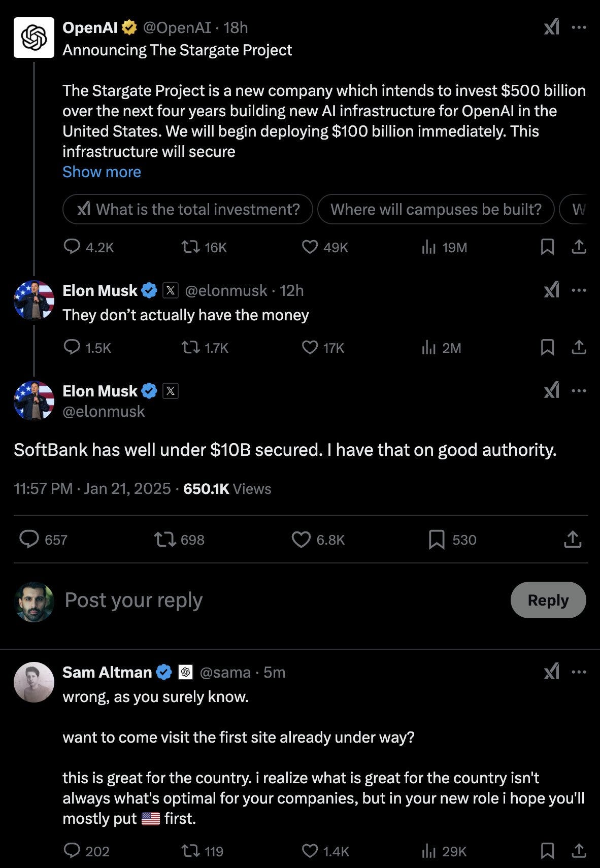The height and width of the screenshot is (868, 600).
Task: Like Elon Musk's "They don't actually have the money" post
Action: (x=323, y=348)
